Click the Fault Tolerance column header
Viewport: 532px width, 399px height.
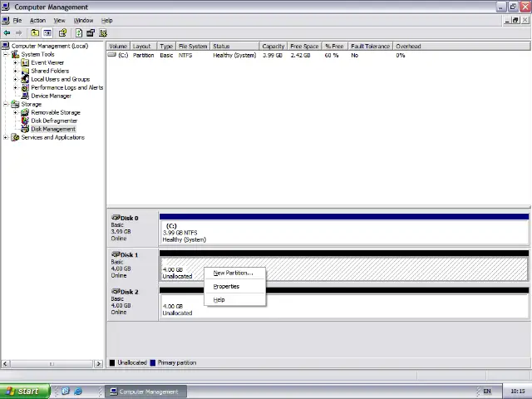(x=370, y=47)
